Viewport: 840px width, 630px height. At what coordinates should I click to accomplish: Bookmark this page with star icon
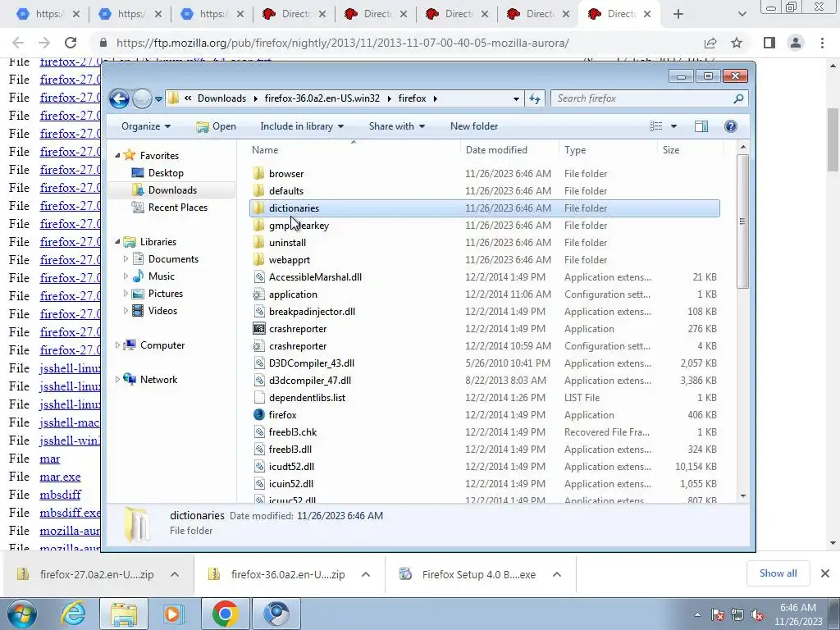point(737,43)
